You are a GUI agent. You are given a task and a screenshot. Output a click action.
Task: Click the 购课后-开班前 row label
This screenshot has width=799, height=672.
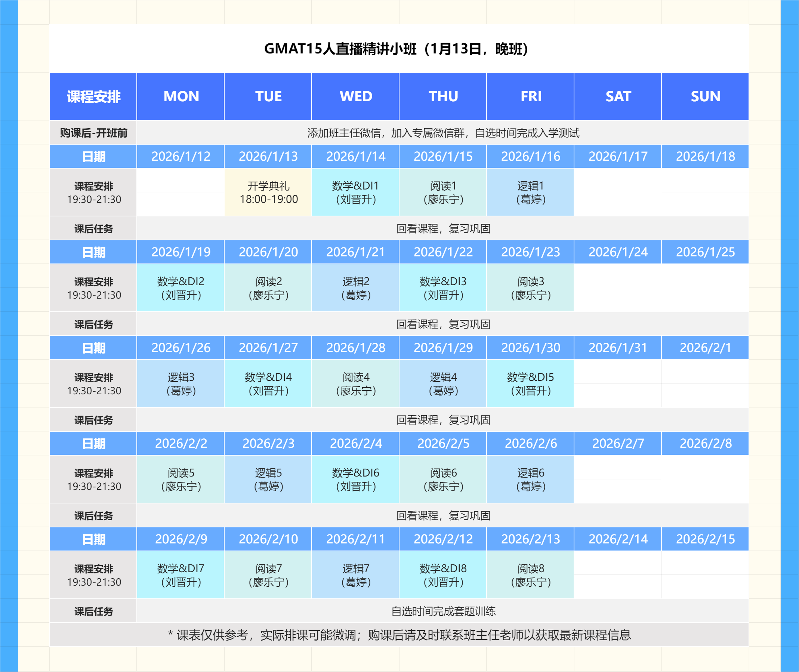[x=93, y=133]
